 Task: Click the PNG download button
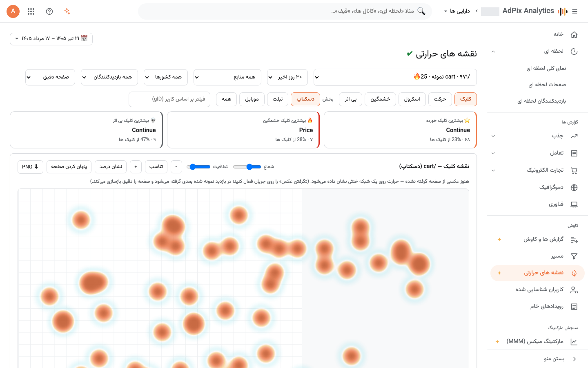[31, 167]
